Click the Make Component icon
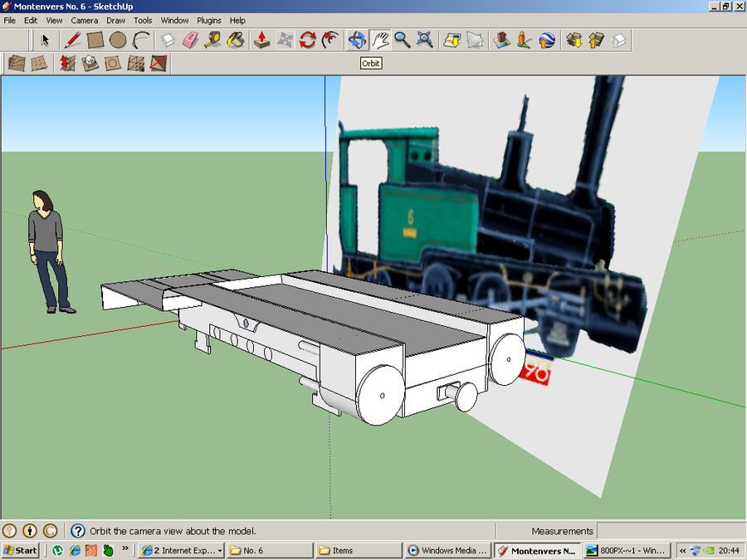 (x=168, y=40)
